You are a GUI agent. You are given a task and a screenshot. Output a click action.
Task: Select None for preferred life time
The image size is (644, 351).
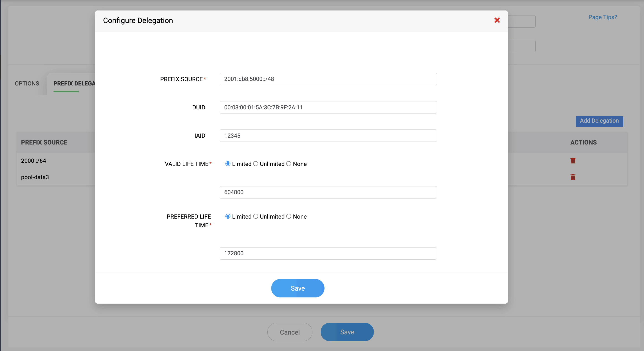point(289,216)
